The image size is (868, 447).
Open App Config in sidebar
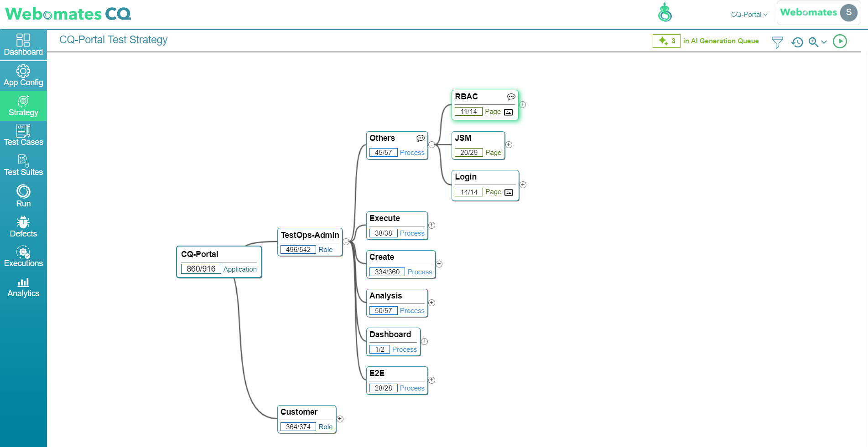tap(23, 76)
